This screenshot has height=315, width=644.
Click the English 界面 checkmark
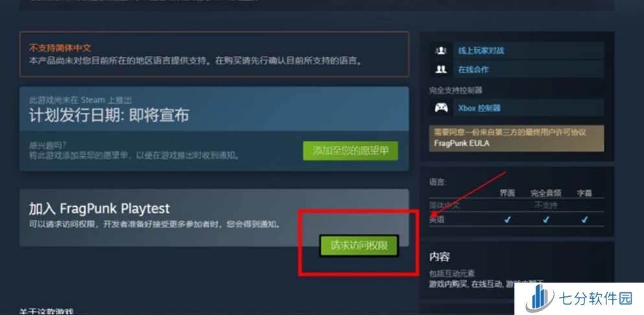507,220
